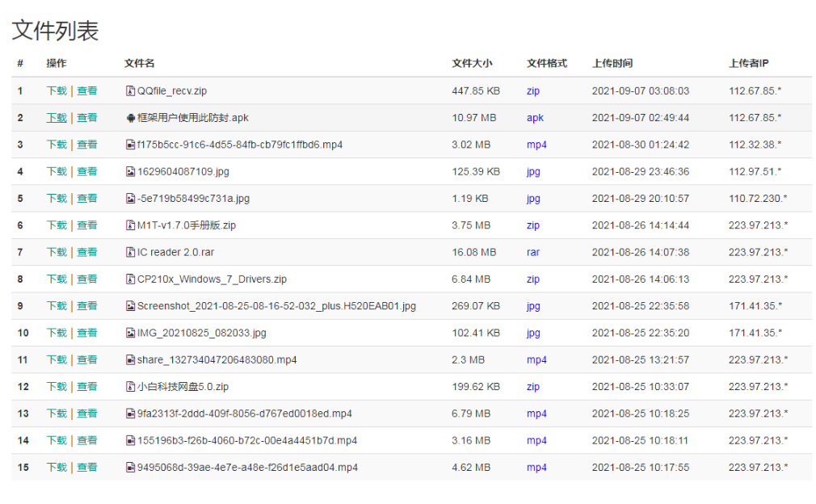
Task: View IC reader 2.0.rar details
Action: [x=87, y=252]
